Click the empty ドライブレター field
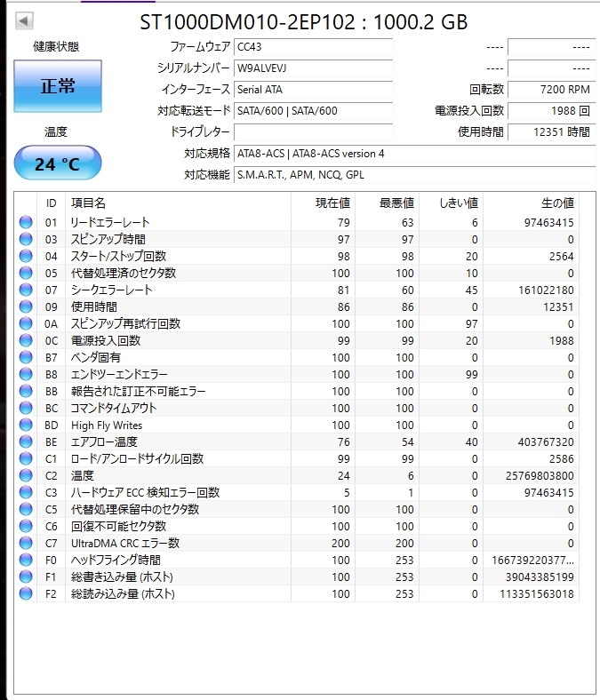Screen dimensions: 600x700 [313, 132]
